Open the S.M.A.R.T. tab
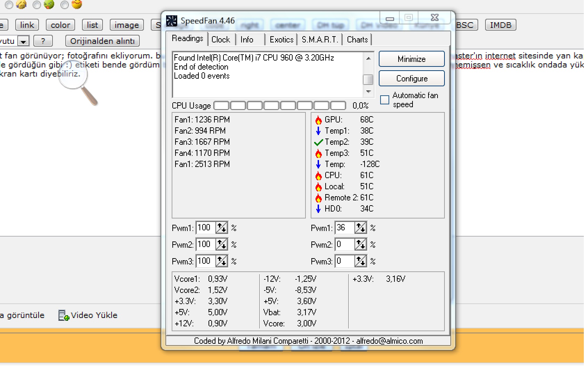The image size is (588, 366). (x=320, y=40)
